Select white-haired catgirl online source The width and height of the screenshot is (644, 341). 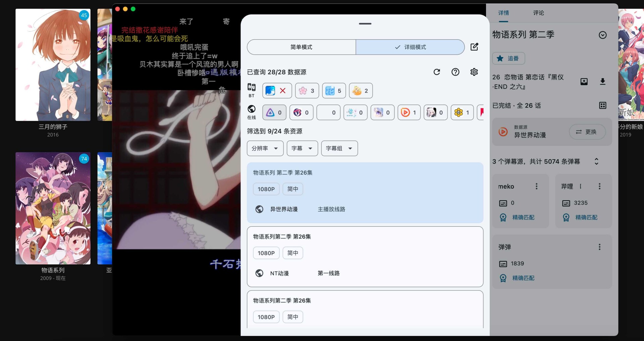[x=436, y=113]
